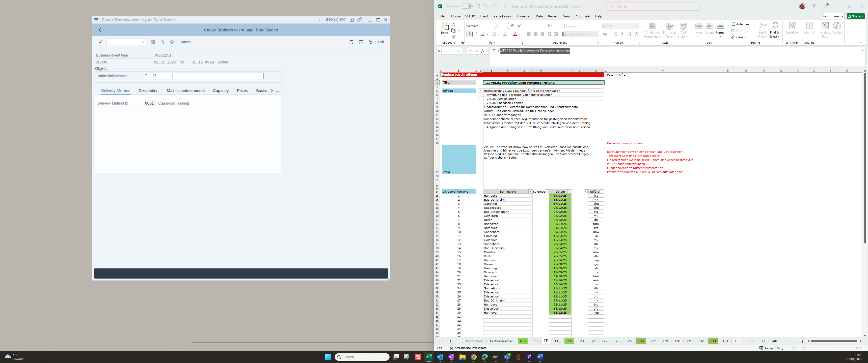Viewport: 868px width, 363px height.
Task: Open Outlook from Windows taskbar
Action: pyautogui.click(x=440, y=357)
